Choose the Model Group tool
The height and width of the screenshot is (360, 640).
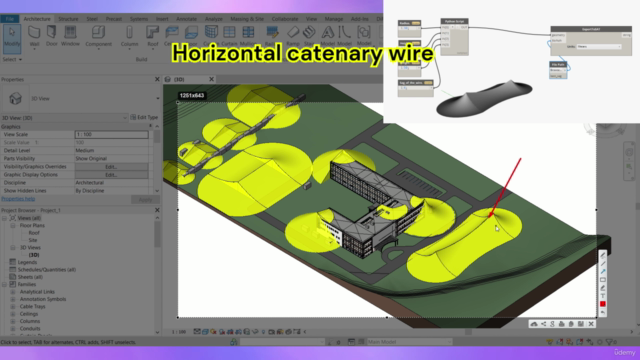pyautogui.click(x=364, y=36)
